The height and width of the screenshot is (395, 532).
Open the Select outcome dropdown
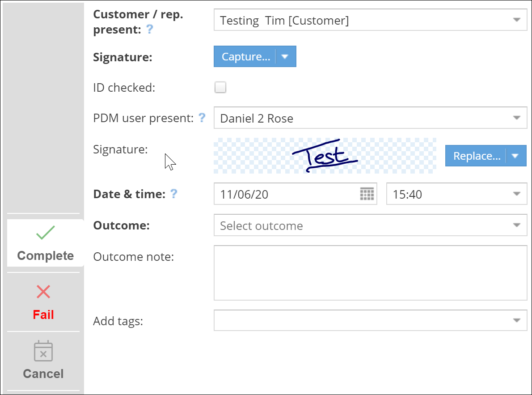[516, 225]
